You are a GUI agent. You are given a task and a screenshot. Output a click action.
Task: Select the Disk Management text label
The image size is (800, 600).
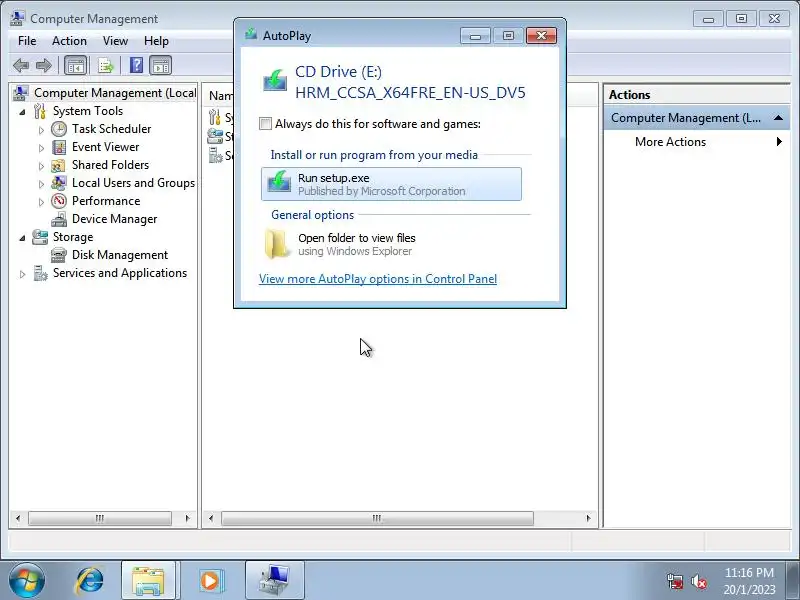pos(120,255)
